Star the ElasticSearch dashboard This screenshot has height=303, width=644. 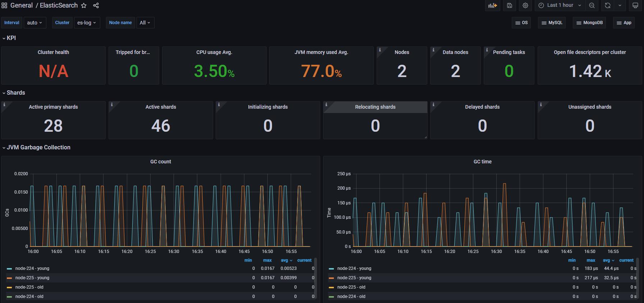(84, 5)
